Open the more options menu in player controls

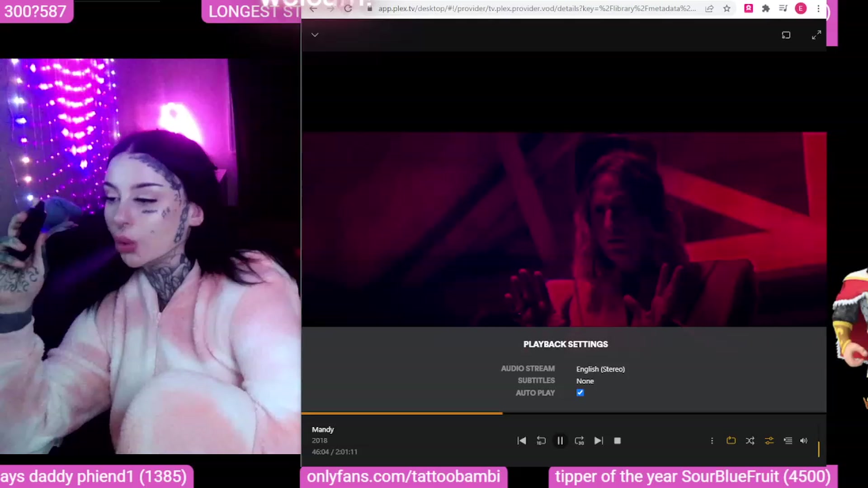(x=712, y=441)
